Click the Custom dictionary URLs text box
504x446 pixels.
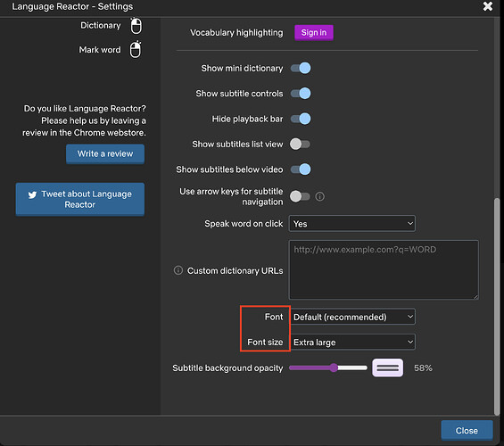point(384,270)
